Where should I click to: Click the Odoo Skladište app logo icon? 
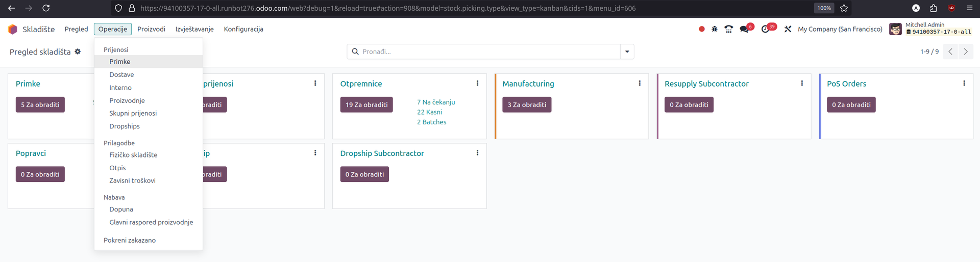[x=13, y=29]
